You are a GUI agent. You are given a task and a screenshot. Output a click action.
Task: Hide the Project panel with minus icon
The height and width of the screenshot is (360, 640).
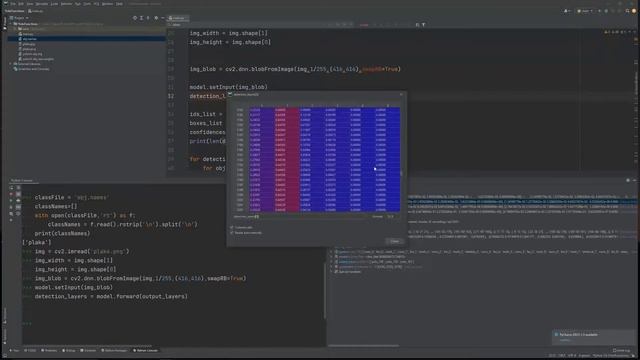(162, 18)
